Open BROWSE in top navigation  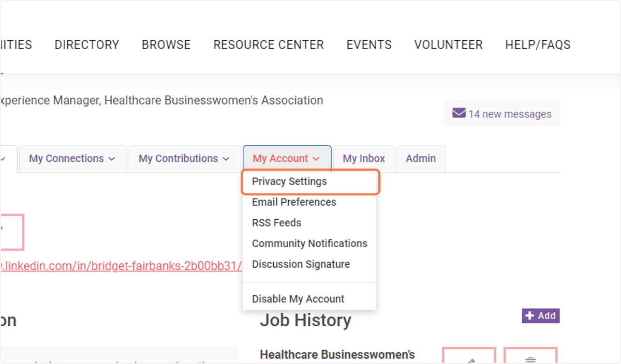coord(166,45)
